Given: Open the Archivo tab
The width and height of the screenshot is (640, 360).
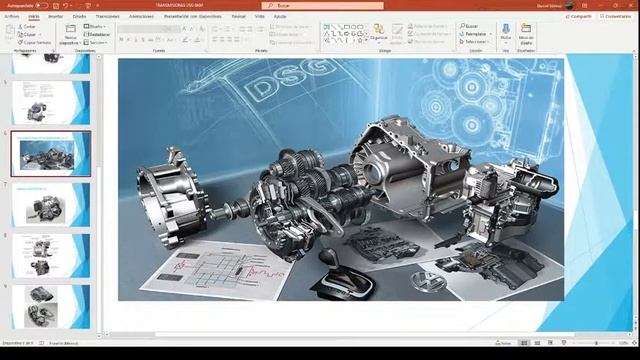Looking at the screenshot, I should (11, 17).
